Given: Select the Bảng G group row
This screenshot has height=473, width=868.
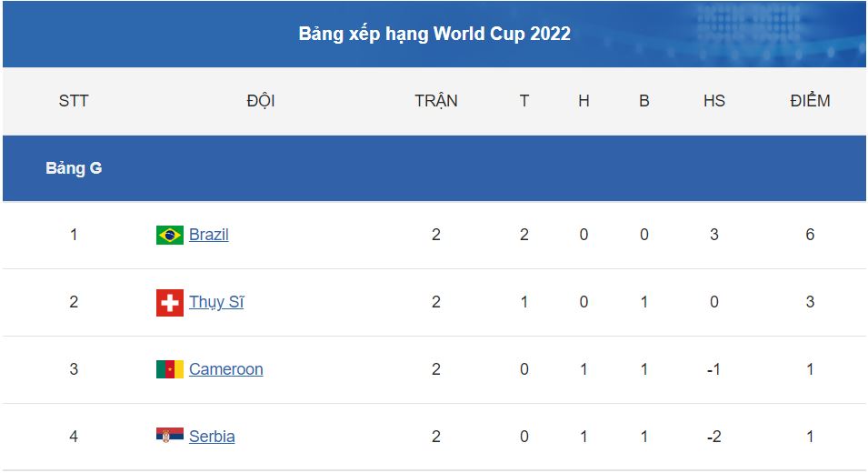Looking at the screenshot, I should pyautogui.click(x=74, y=168).
